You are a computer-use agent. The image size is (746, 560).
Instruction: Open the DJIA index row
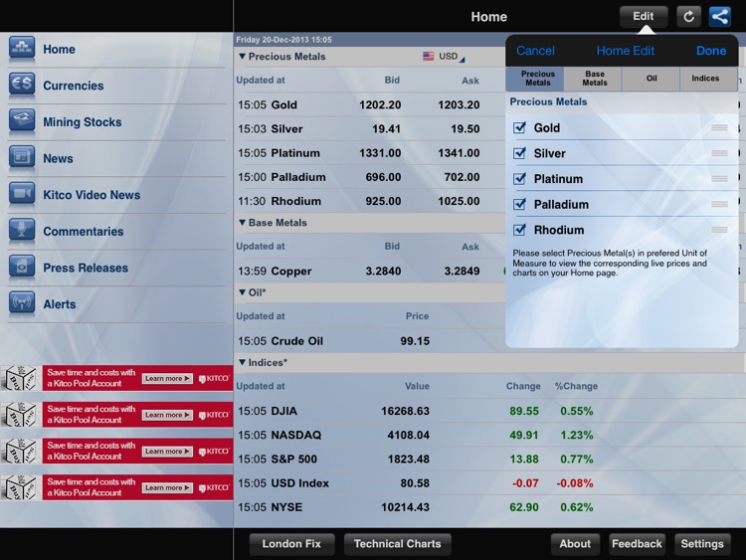(x=489, y=411)
